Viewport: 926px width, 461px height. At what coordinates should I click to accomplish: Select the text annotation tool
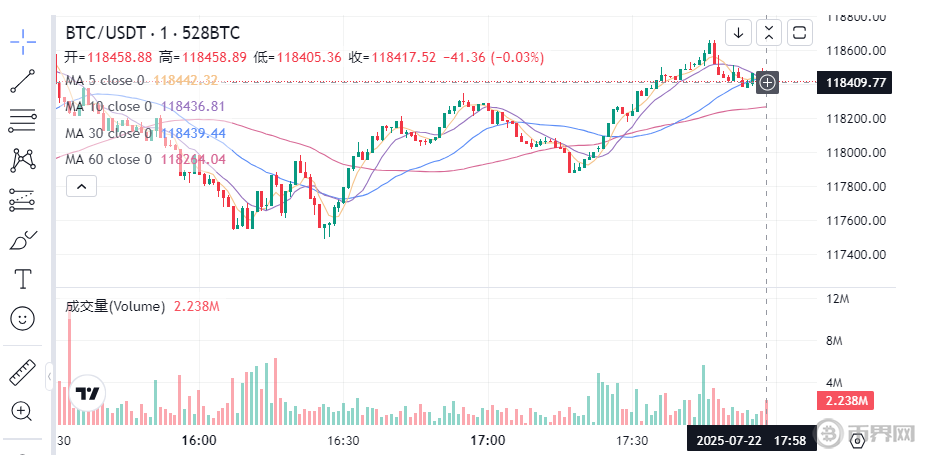click(22, 278)
